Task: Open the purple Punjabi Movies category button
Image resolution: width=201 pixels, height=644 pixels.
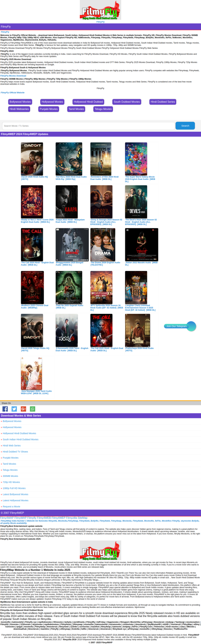Action: [49, 109]
